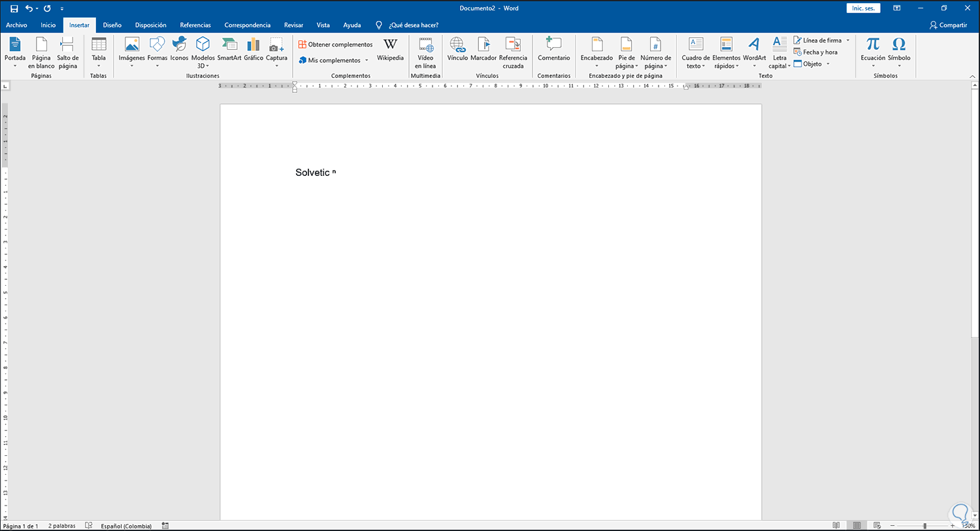The height and width of the screenshot is (531, 980).
Task: Switch to Print Layout view
Action: (856, 526)
